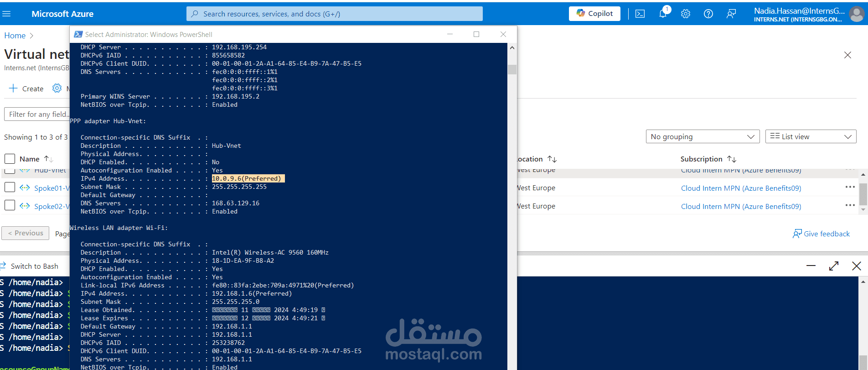
Task: Open more options for Spoke02 row
Action: (x=850, y=205)
